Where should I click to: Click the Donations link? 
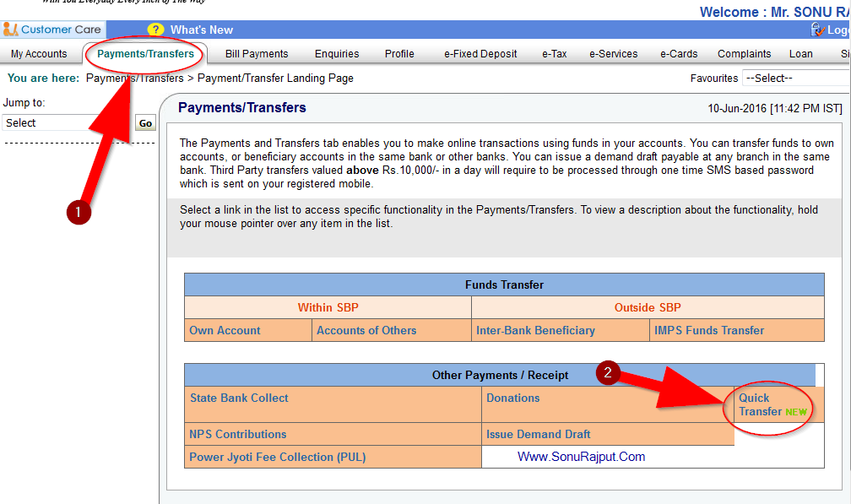513,398
